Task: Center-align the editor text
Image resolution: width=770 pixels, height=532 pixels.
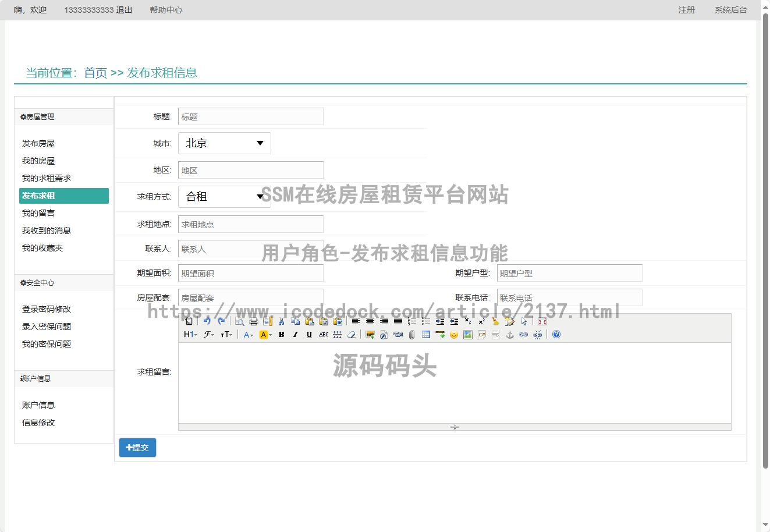Action: 370,321
